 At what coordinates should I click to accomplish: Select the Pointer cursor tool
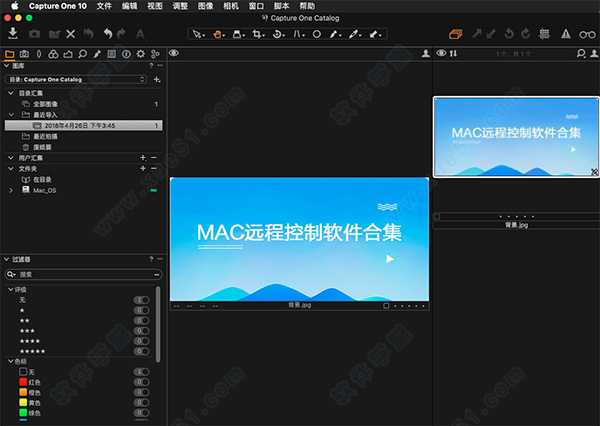point(198,34)
